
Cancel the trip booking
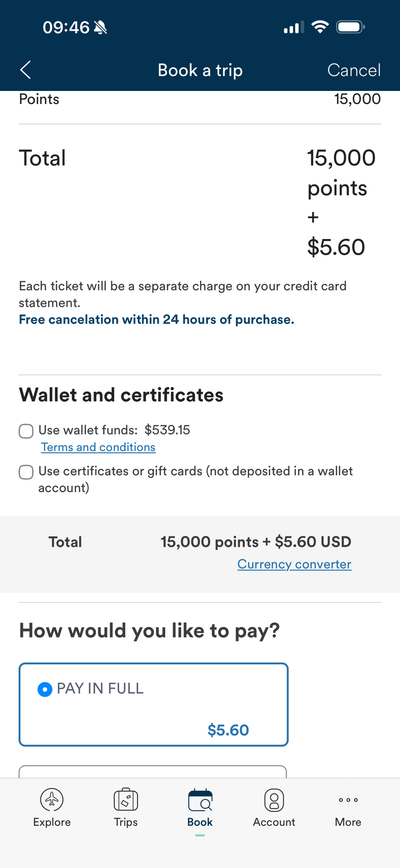coord(354,70)
